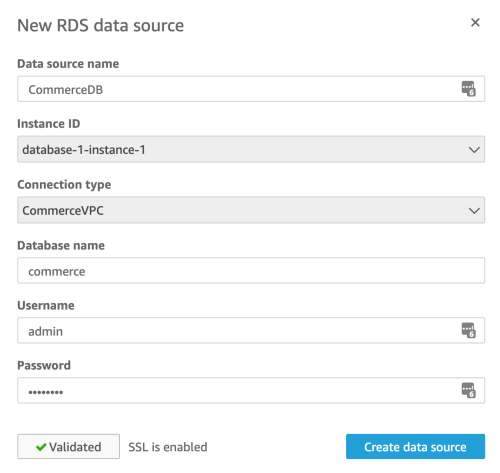Click the SSL is enabled text
Image resolution: width=500 pixels, height=473 pixels.
(168, 447)
